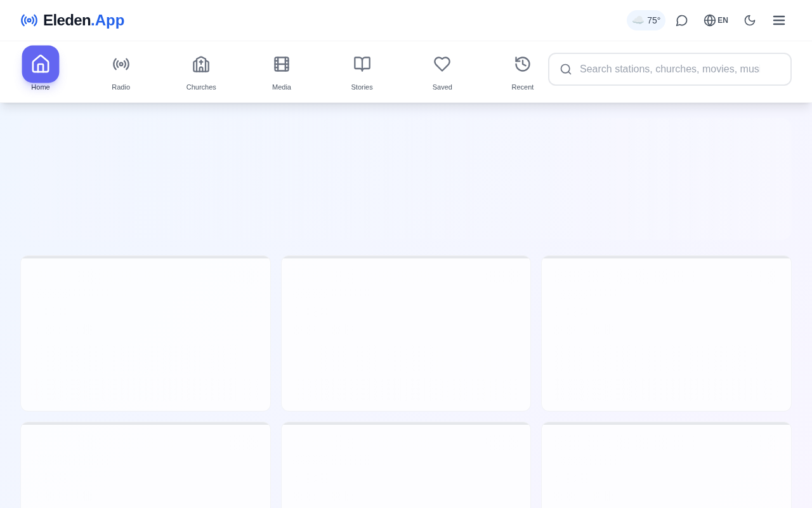The width and height of the screenshot is (812, 508).
Task: Open the Media film icon
Action: [x=282, y=64]
